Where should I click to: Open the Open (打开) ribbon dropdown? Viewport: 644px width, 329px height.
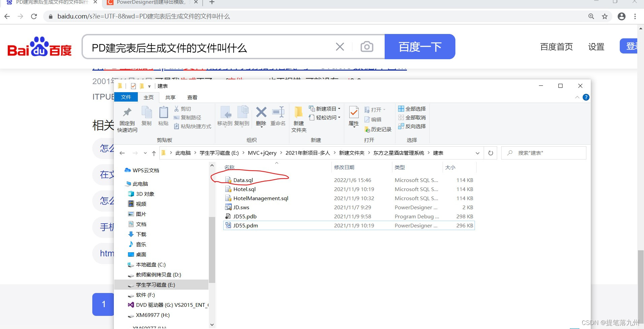pos(375,110)
